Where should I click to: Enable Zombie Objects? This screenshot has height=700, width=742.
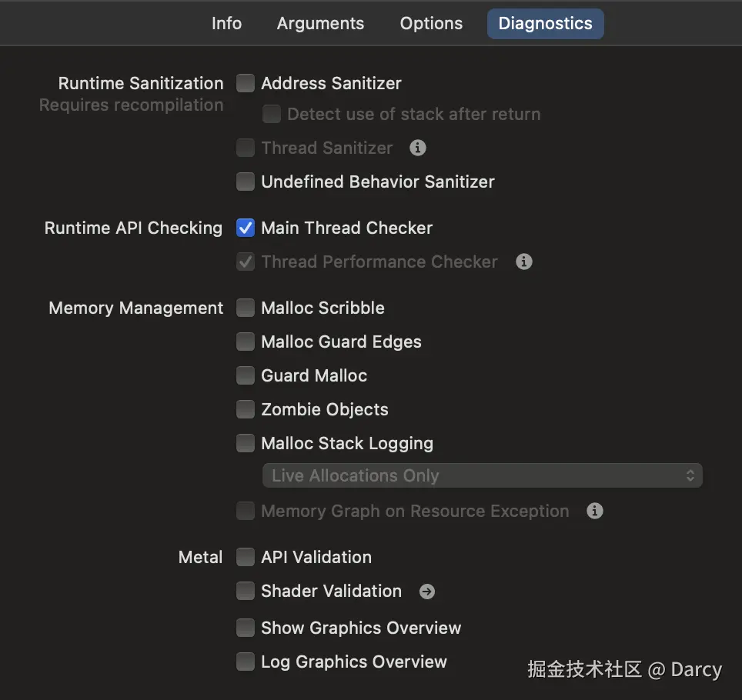pyautogui.click(x=246, y=409)
